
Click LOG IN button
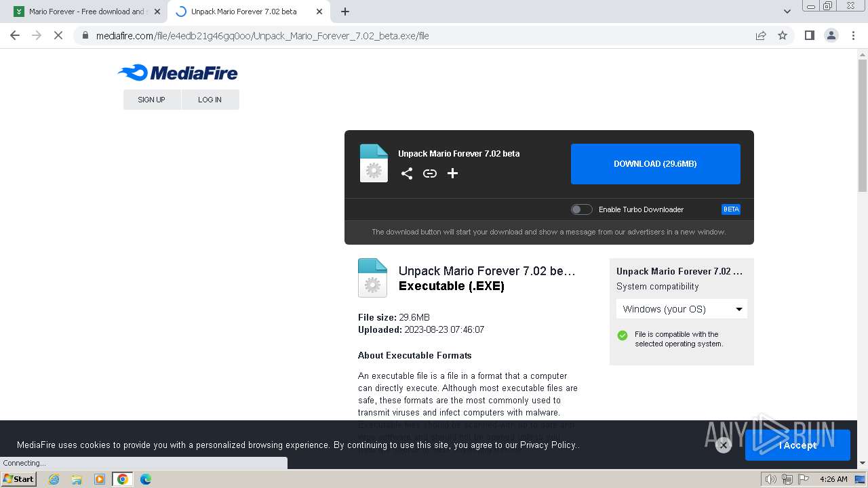coord(210,100)
